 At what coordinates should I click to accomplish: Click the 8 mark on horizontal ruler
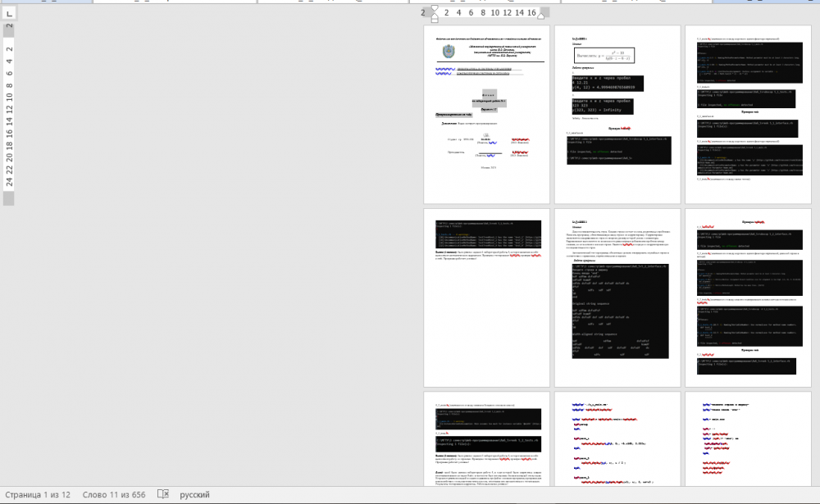483,13
